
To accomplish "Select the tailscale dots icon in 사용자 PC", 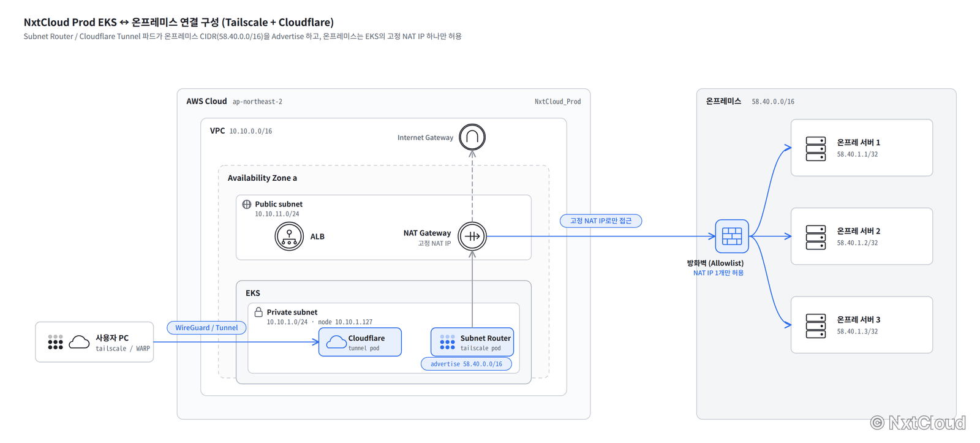I will tap(55, 342).
